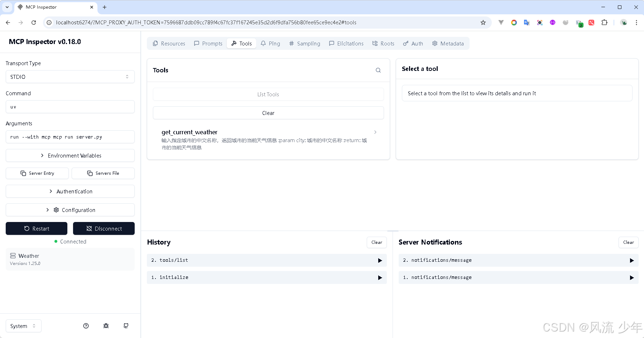Bookmark this page with star icon
Image resolution: width=644 pixels, height=338 pixels.
pos(483,23)
